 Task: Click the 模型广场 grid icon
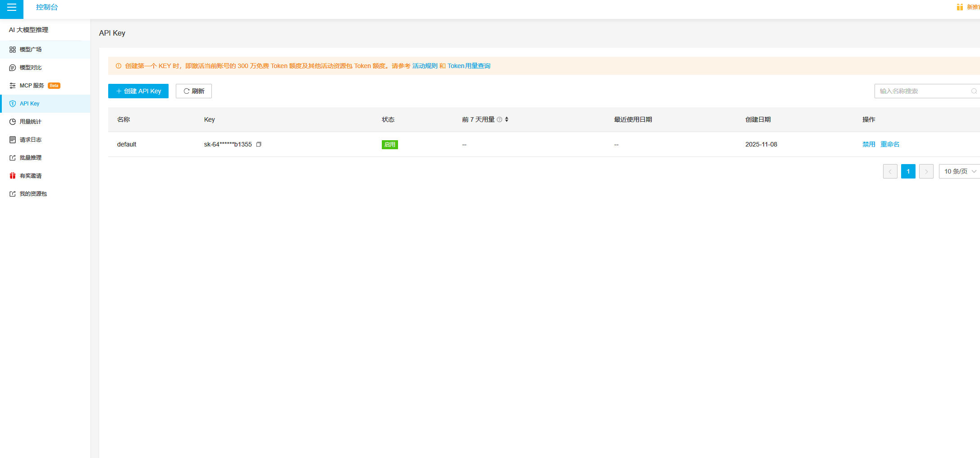(x=13, y=50)
